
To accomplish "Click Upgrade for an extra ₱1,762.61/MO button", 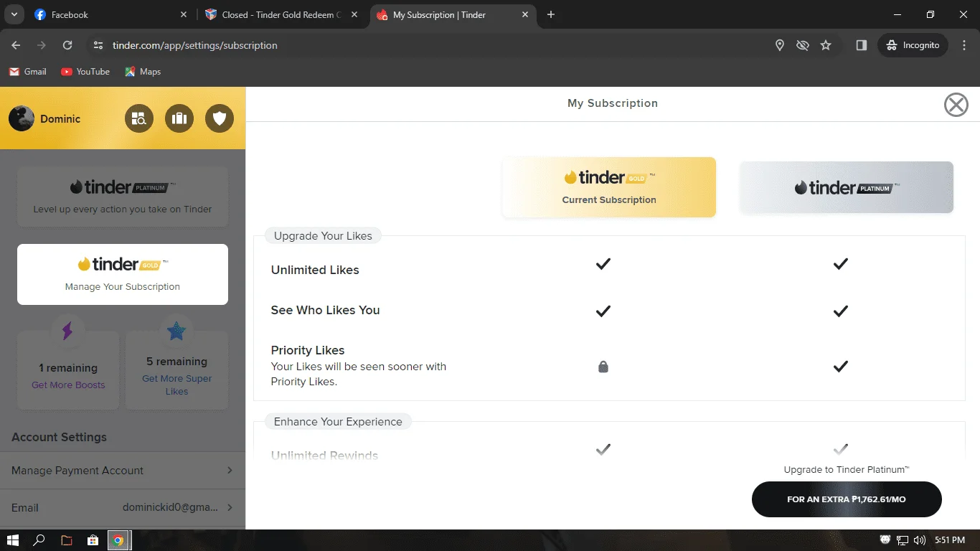I will tap(847, 499).
